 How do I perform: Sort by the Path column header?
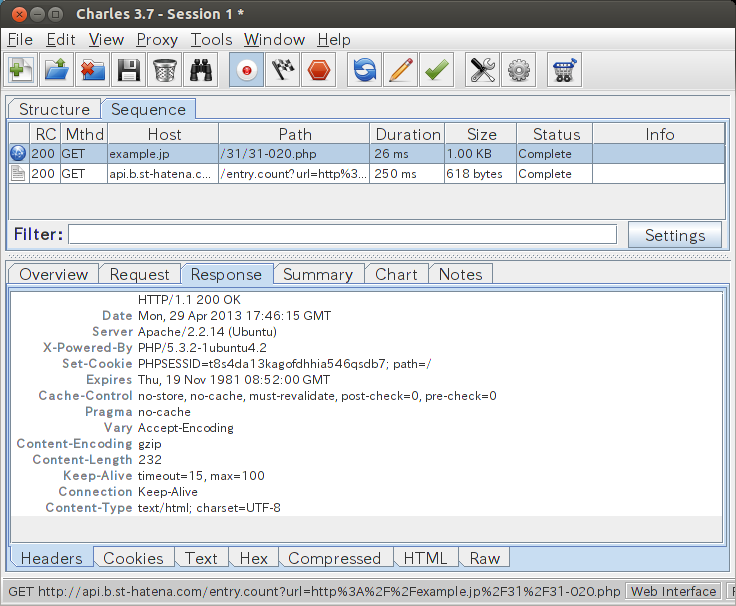(294, 134)
